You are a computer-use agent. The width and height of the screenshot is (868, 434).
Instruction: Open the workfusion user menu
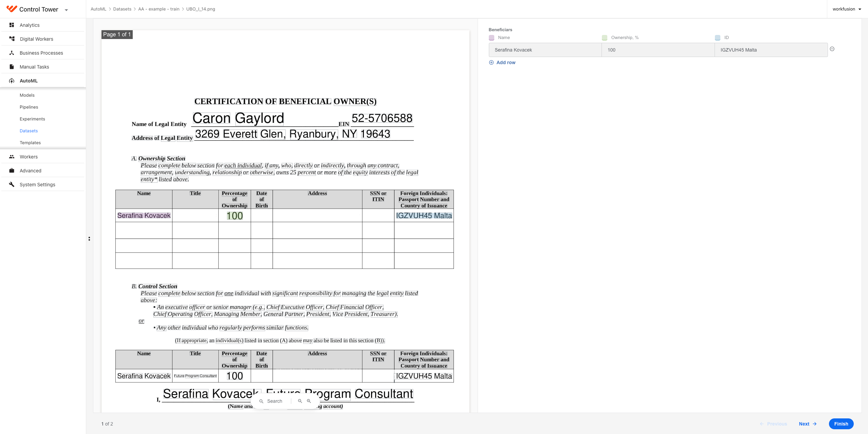847,9
